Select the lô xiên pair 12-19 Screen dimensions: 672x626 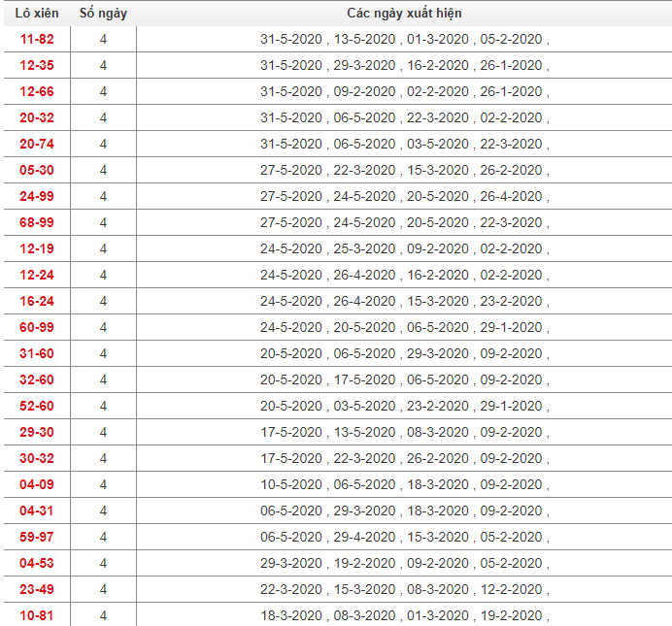pos(37,248)
